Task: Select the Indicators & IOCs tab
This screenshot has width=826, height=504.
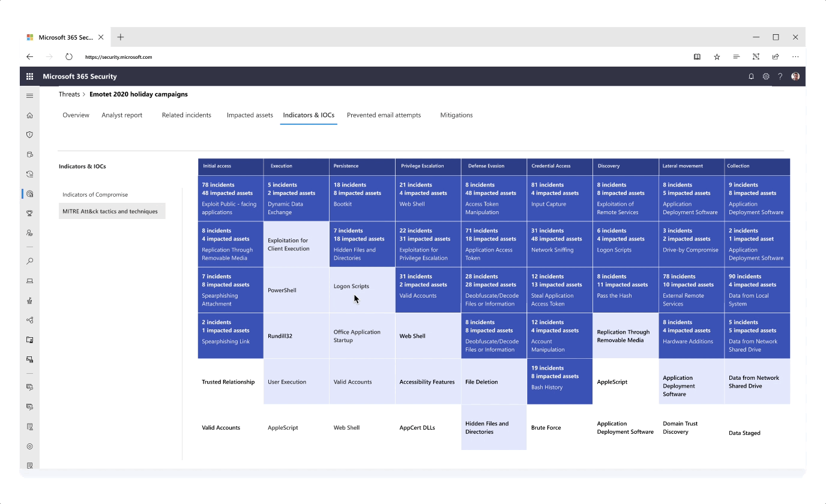Action: [309, 115]
